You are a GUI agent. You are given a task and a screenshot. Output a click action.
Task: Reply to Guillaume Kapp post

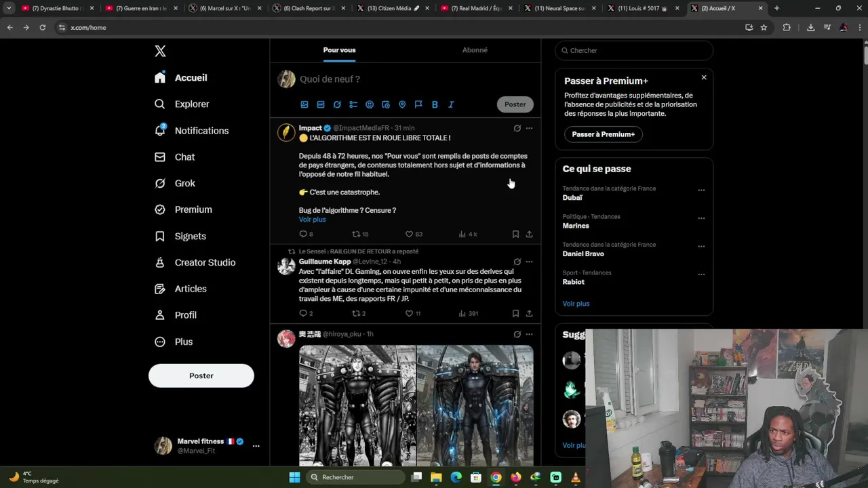306,313
